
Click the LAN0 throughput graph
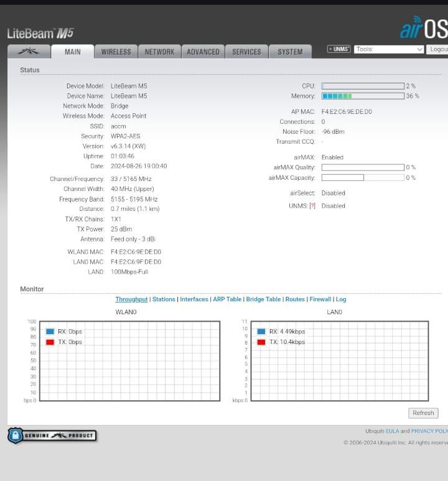pyautogui.click(x=340, y=361)
